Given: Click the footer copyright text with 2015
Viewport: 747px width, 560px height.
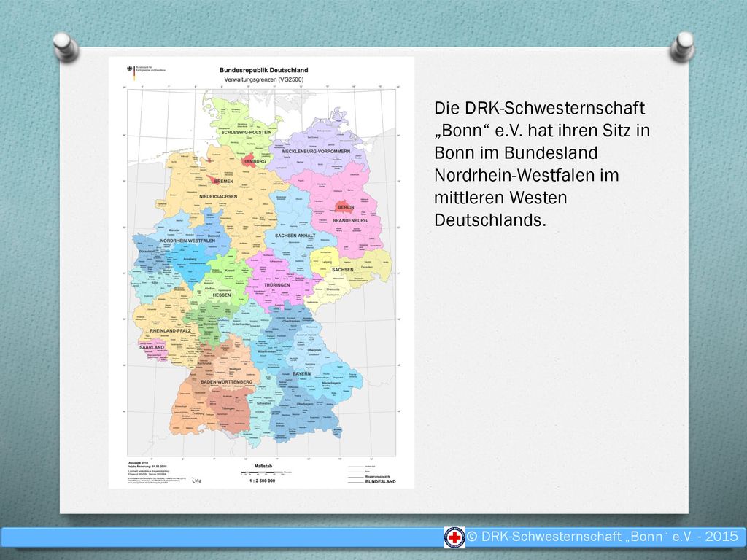Looking at the screenshot, I should pos(602,537).
